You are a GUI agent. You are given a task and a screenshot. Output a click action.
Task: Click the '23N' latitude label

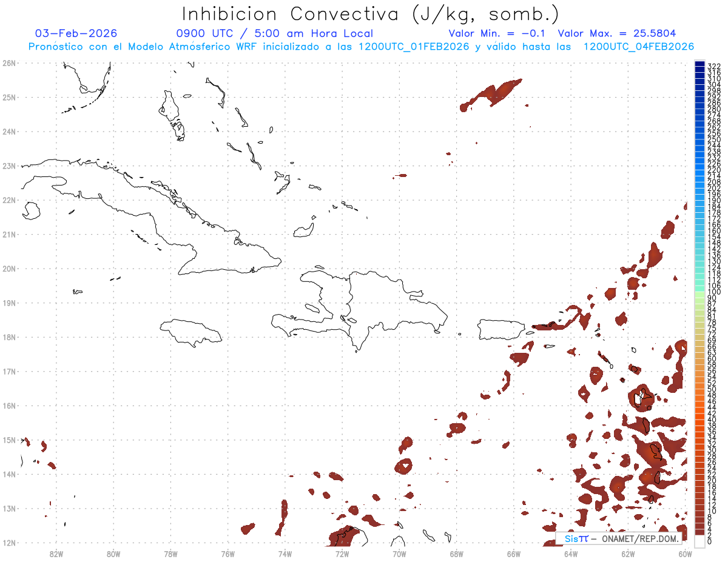tap(9, 166)
